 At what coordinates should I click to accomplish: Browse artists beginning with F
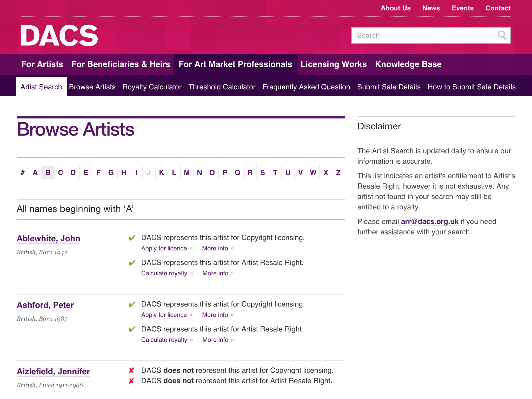(x=98, y=172)
